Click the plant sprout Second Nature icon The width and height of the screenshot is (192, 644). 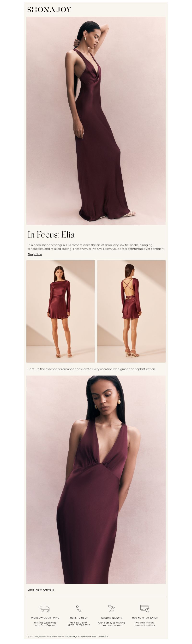click(112, 608)
